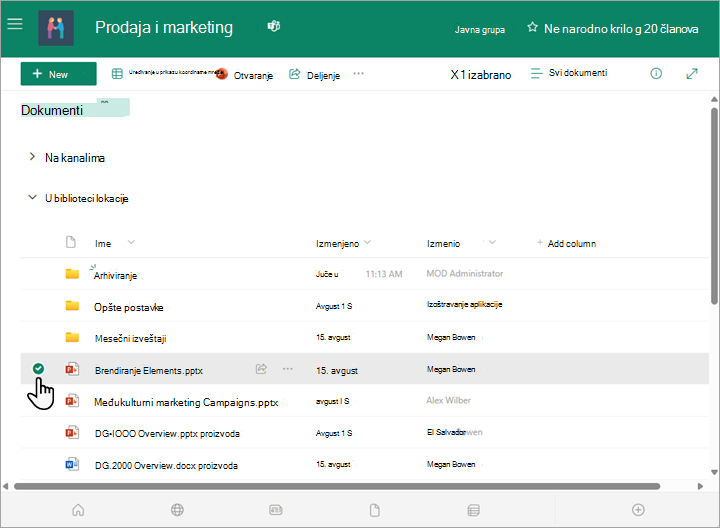Click the Deljenje share icon in toolbar
720x528 pixels.
(x=294, y=74)
